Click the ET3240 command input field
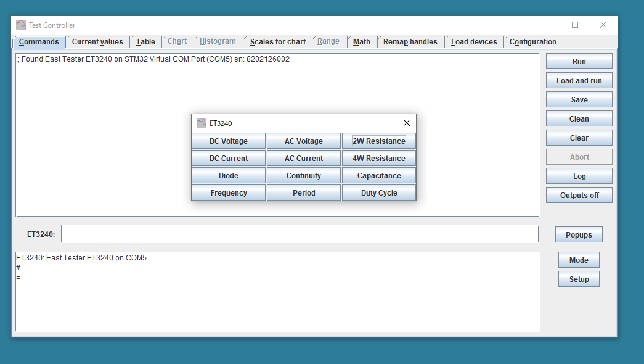This screenshot has height=364, width=644. [300, 234]
